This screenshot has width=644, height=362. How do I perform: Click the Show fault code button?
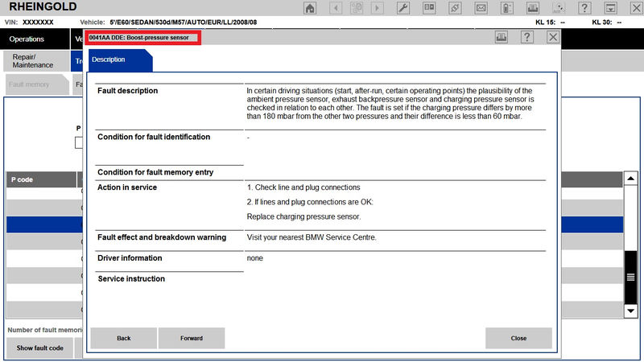pos(40,348)
